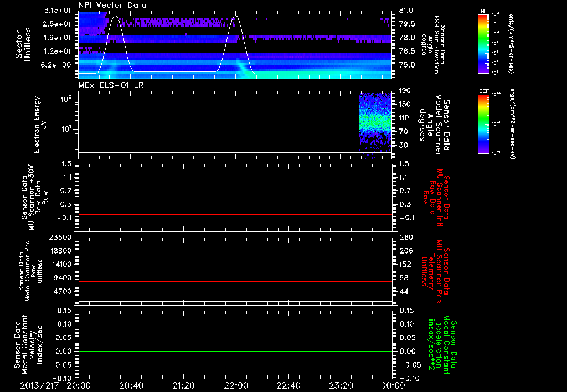
Task: Click the 'MU Scanner +30V Raw Data' label
Action: [x=34, y=198]
